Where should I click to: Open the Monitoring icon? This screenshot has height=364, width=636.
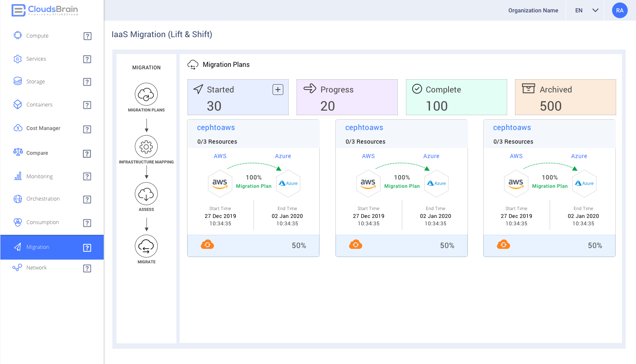point(17,176)
